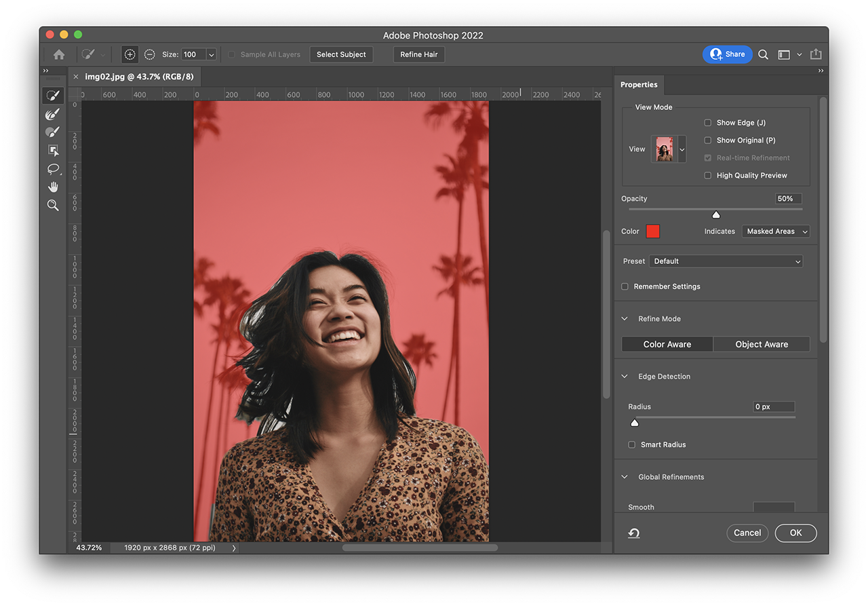This screenshot has height=606, width=868.
Task: Toggle the Real-time Refinement checkbox
Action: 707,158
